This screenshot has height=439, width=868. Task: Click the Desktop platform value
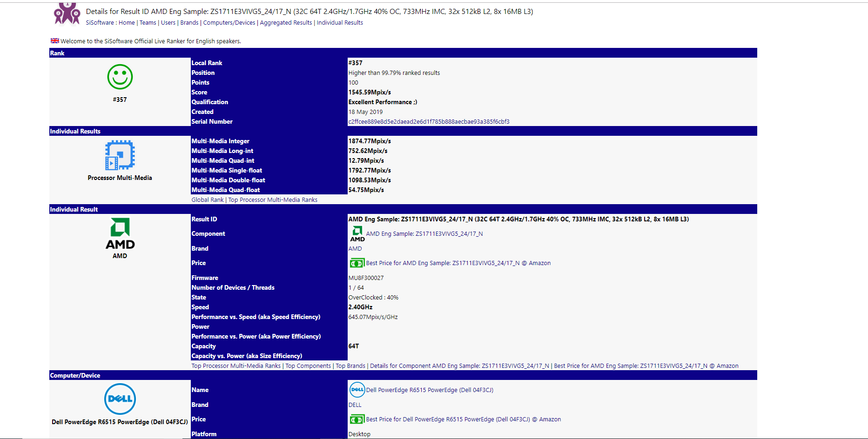coord(360,434)
